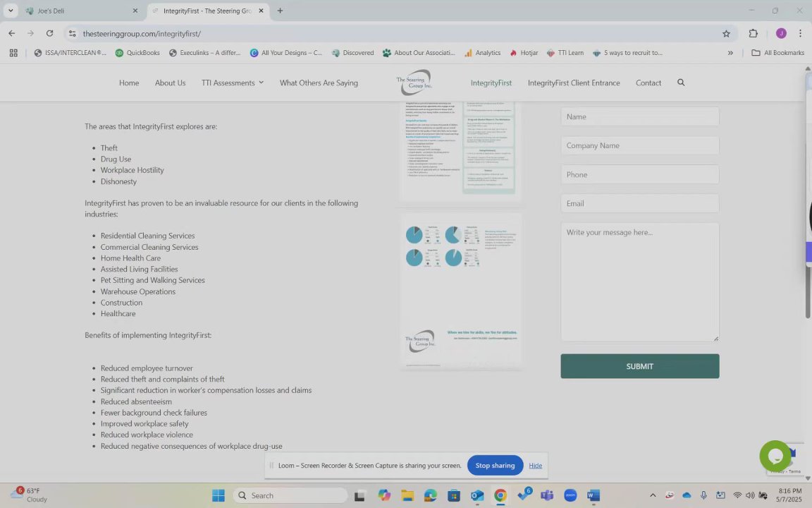Open the TTI Learn bookmark

pos(565,53)
